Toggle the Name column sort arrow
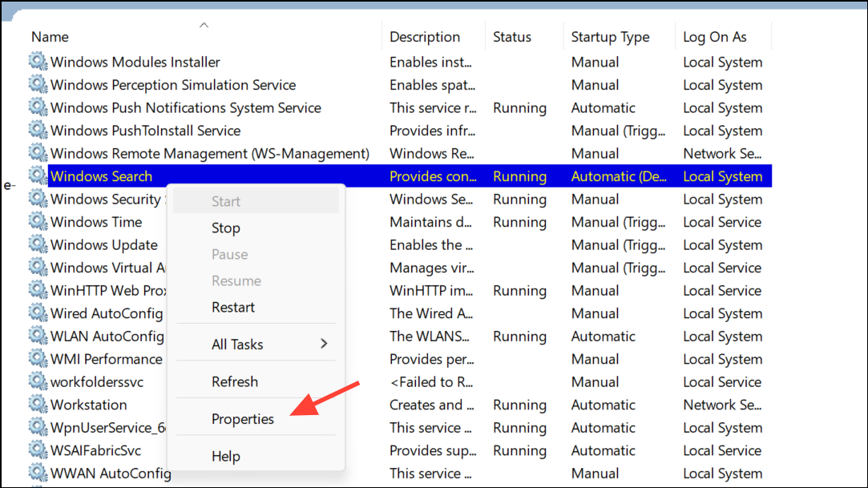The height and width of the screenshot is (488, 868). tap(204, 25)
